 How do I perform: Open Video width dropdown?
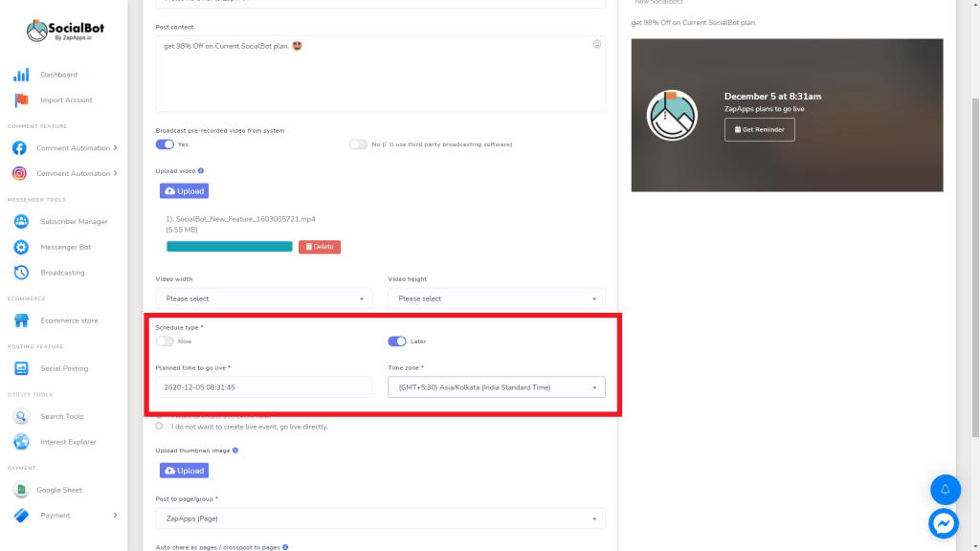pyautogui.click(x=264, y=298)
